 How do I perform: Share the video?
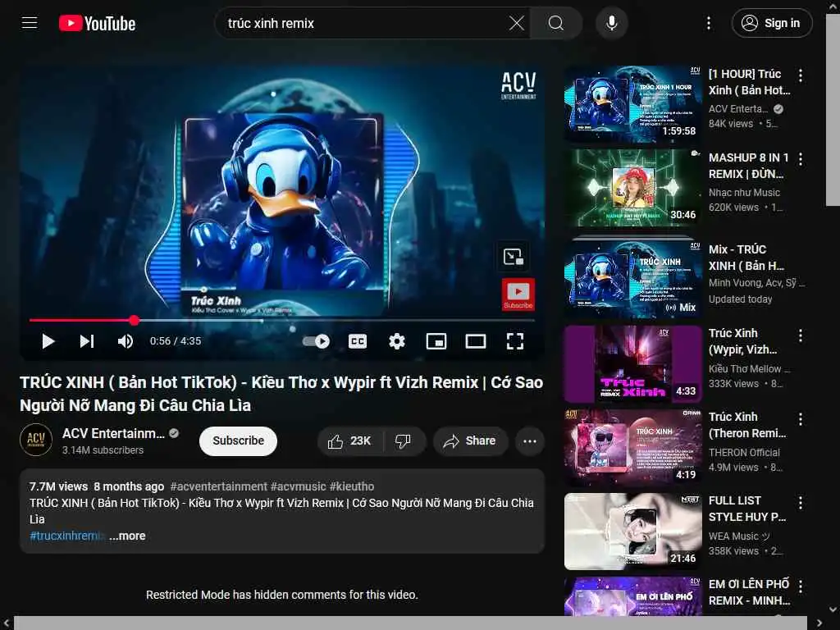tap(470, 441)
